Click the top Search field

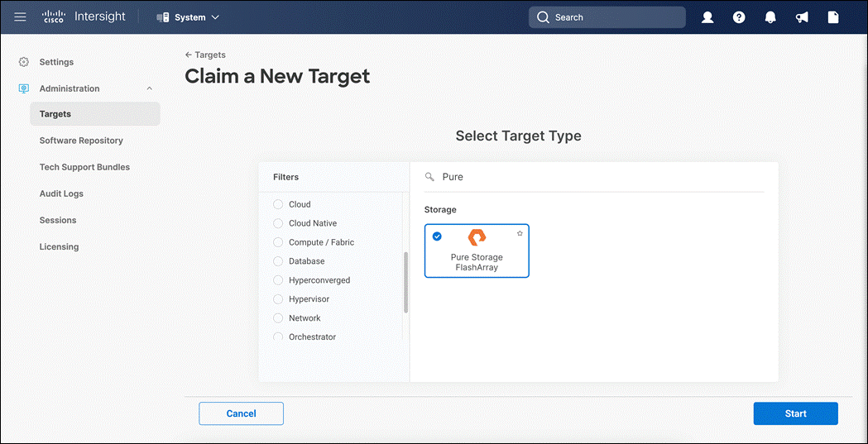point(607,17)
